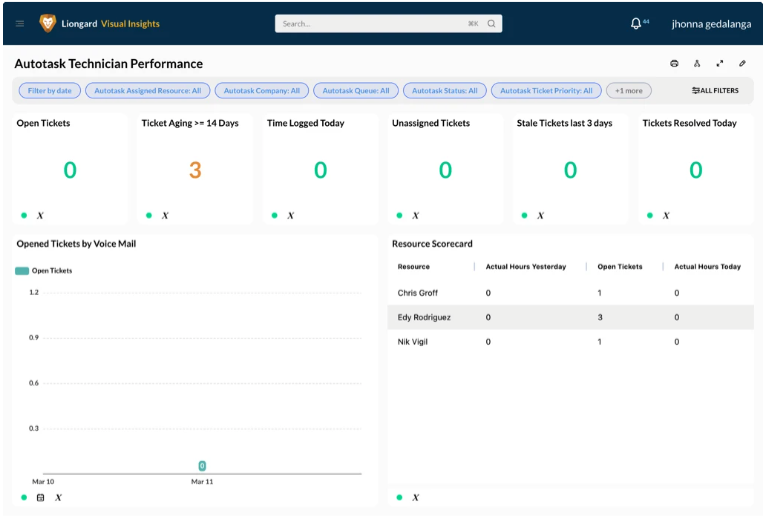Click X formula icon on Time Logged Today card
This screenshot has height=530, width=765.
[290, 215]
